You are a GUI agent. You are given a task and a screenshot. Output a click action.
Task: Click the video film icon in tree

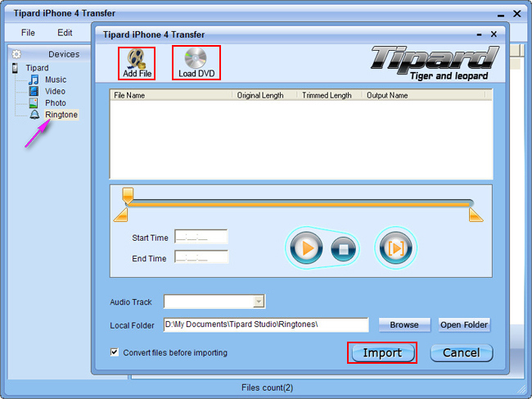(34, 91)
